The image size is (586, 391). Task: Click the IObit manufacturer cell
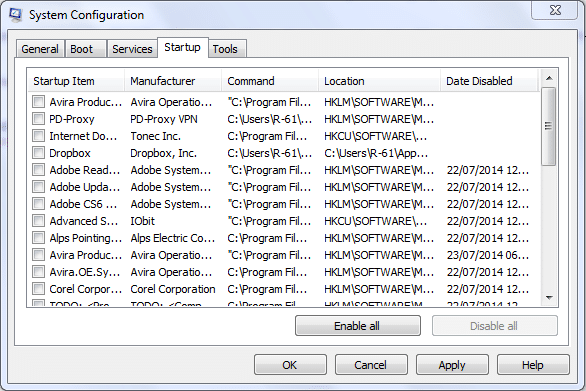(142, 221)
